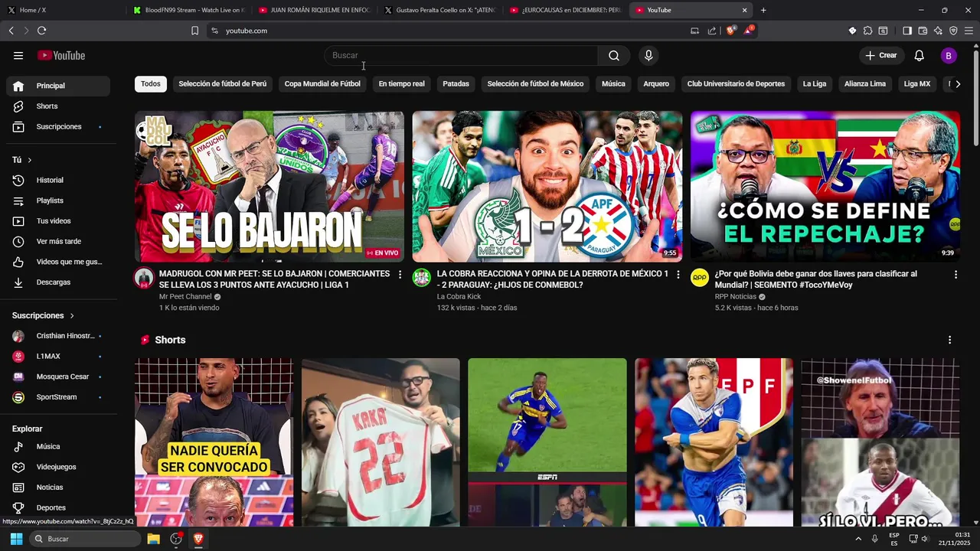980x551 pixels.
Task: Open Noticias under Explorar
Action: 57,487
